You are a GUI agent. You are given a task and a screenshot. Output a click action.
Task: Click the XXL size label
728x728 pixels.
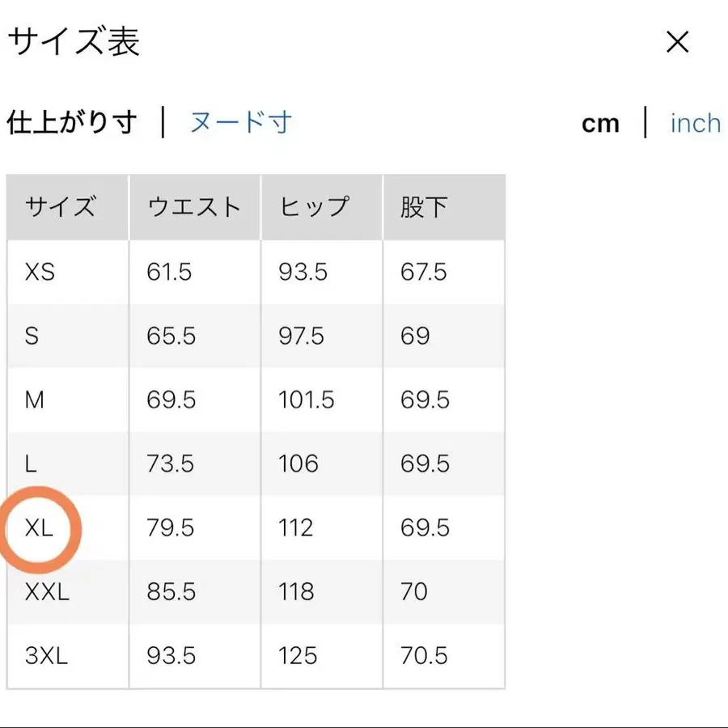point(46,591)
